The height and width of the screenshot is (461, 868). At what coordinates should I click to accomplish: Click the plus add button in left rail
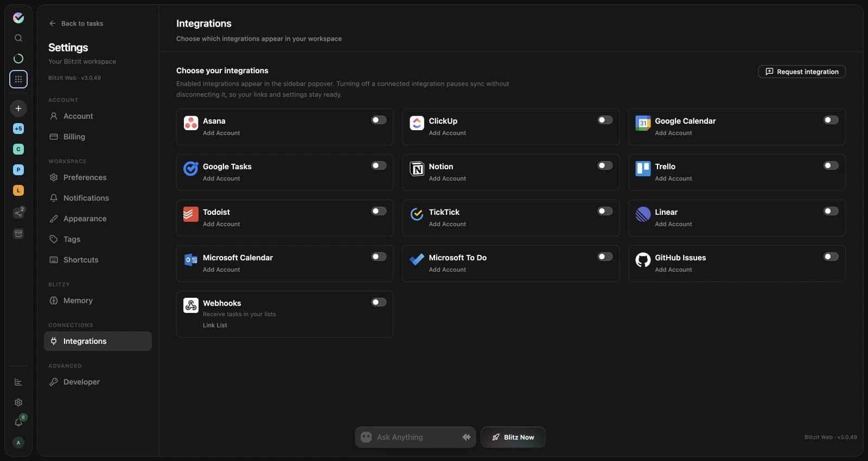coord(18,108)
